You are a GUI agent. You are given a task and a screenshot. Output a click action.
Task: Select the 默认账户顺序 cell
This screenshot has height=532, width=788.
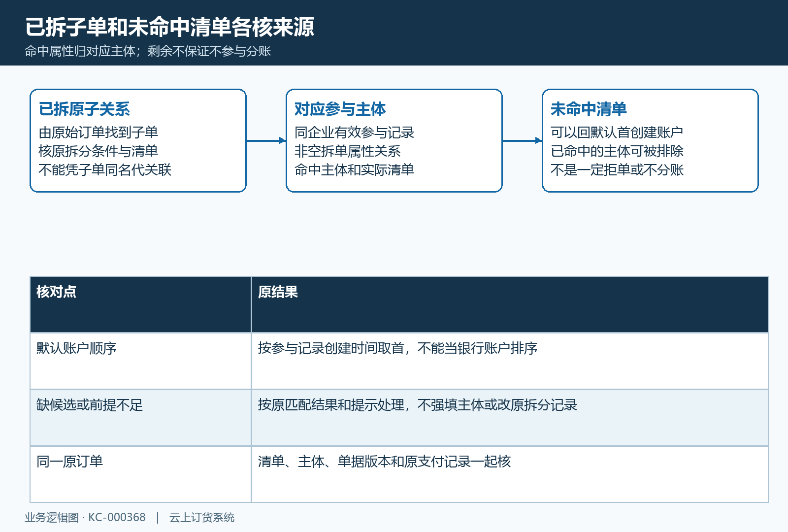141,361
